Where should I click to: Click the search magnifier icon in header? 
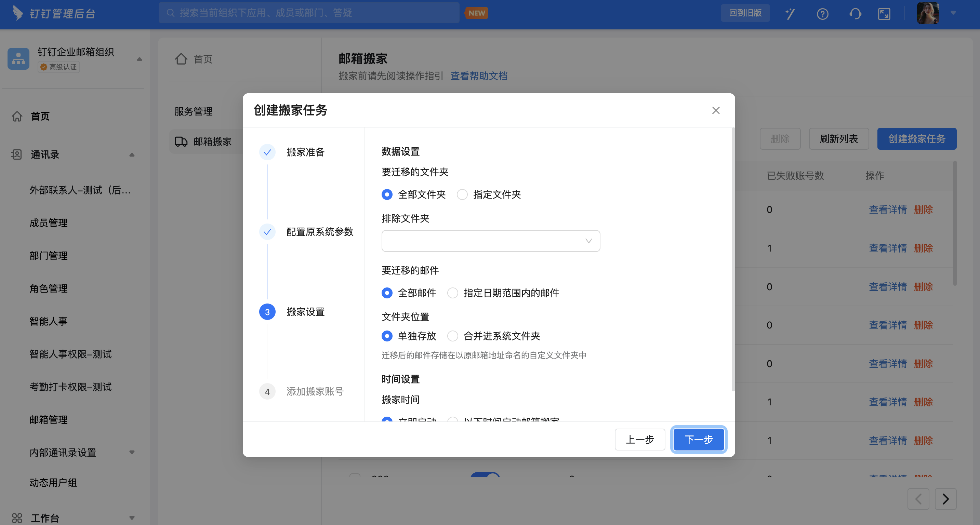pos(171,13)
